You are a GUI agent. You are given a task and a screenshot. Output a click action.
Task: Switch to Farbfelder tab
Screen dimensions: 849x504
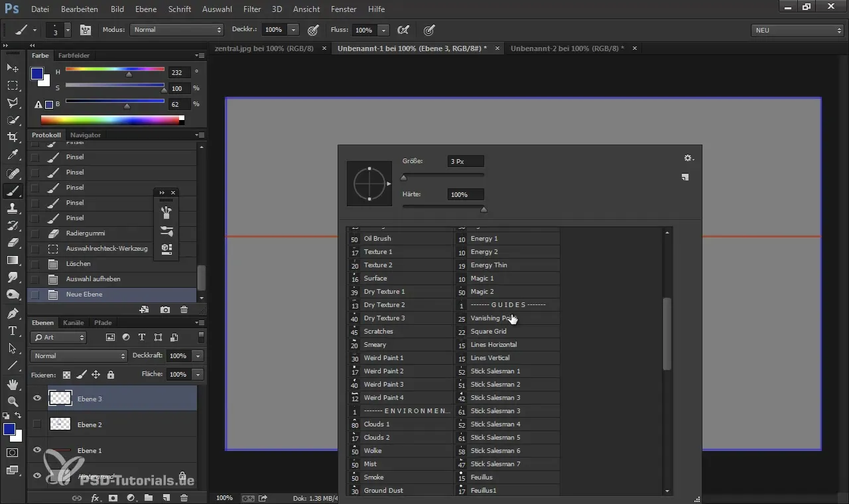74,56
